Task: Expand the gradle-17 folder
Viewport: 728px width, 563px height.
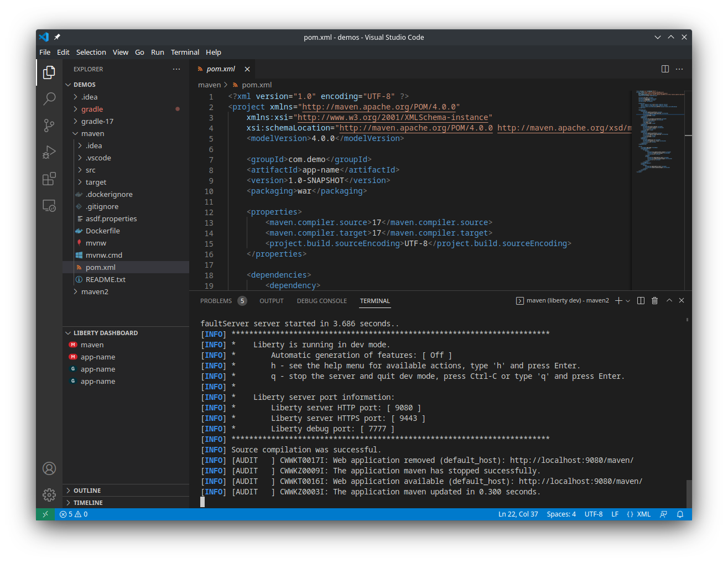Action: pyautogui.click(x=126, y=121)
